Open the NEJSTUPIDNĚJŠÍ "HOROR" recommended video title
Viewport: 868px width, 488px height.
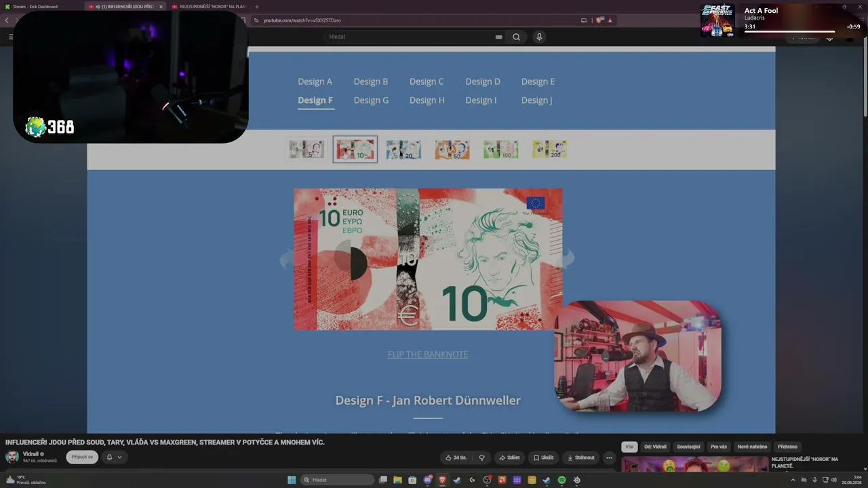[805, 462]
